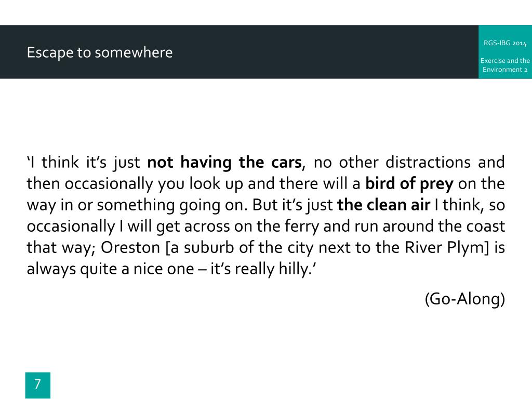Click the word 'occasionally' in the second line
532x399 pixels.
point(109,184)
